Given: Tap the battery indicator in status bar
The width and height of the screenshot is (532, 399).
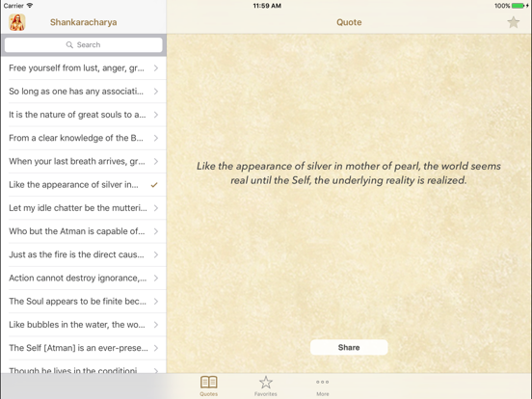Looking at the screenshot, I should (518, 6).
